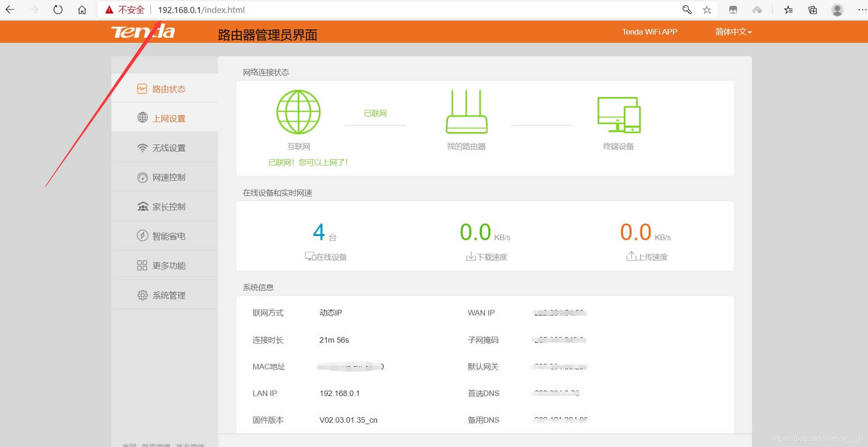Click the terminal devices icon

(x=619, y=115)
